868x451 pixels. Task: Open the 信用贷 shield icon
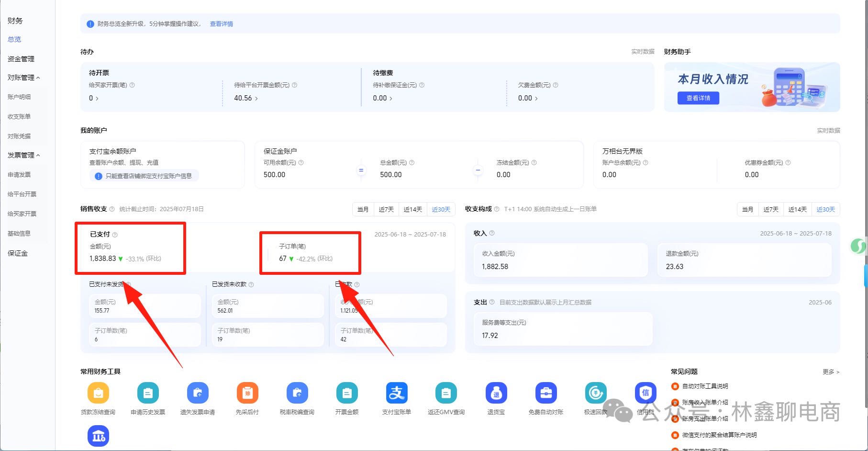645,393
